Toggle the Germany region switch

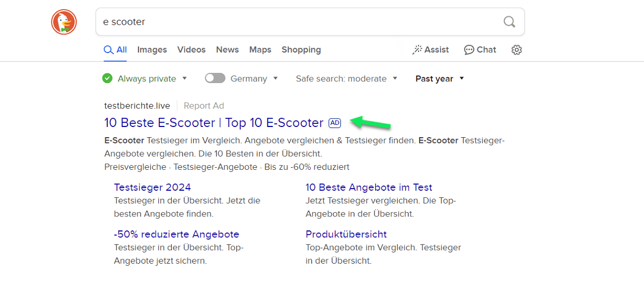coord(215,78)
